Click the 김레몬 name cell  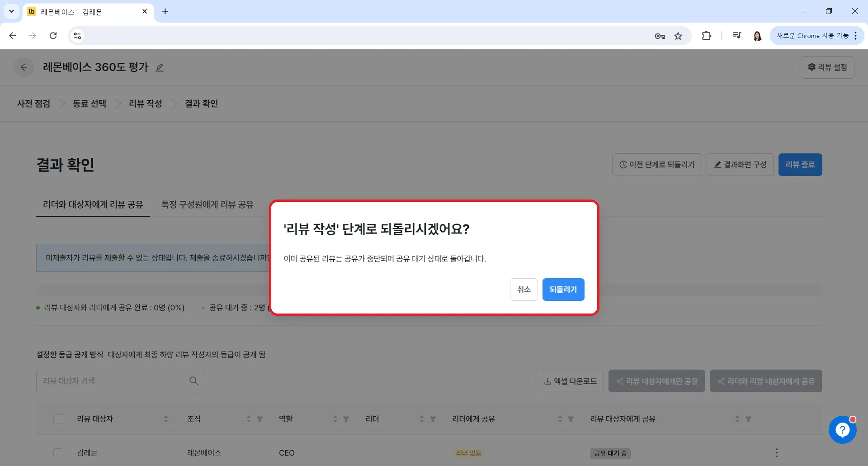click(87, 453)
